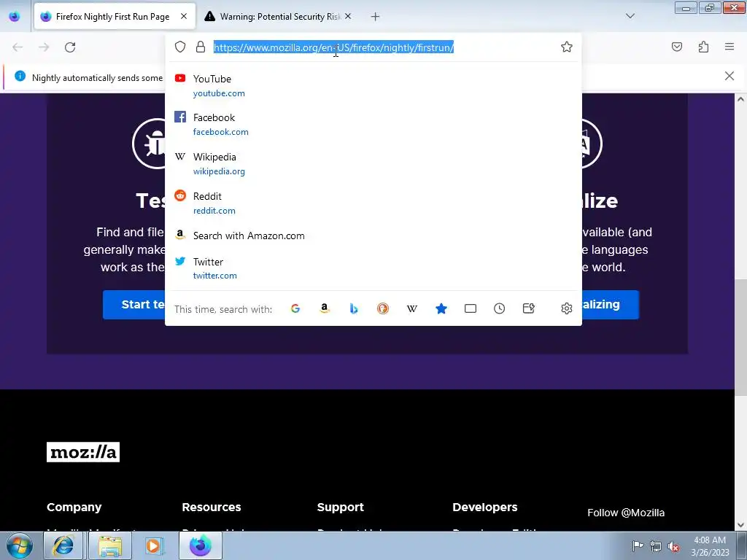Select the Wikipedia suggestion

[373, 164]
